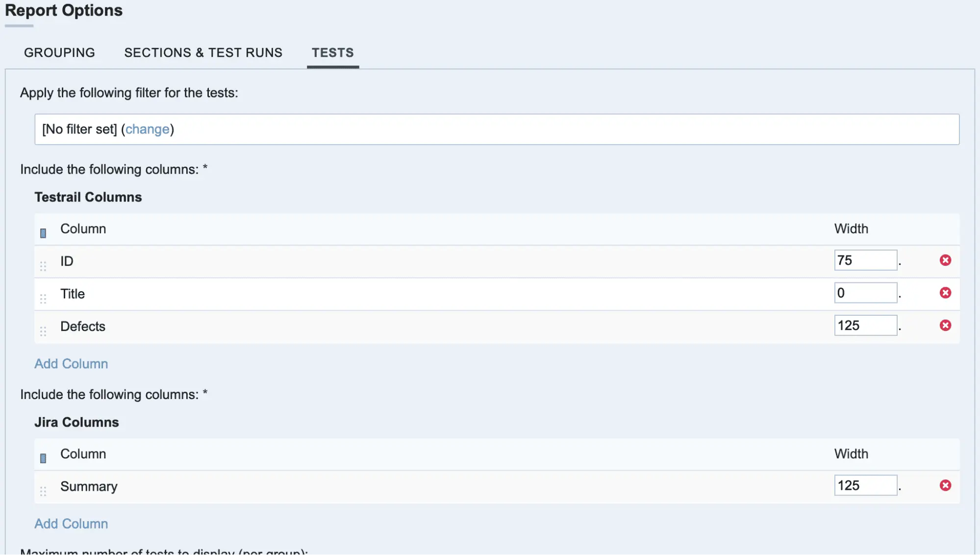This screenshot has width=980, height=555.
Task: Switch to the Grouping tab
Action: pos(59,52)
